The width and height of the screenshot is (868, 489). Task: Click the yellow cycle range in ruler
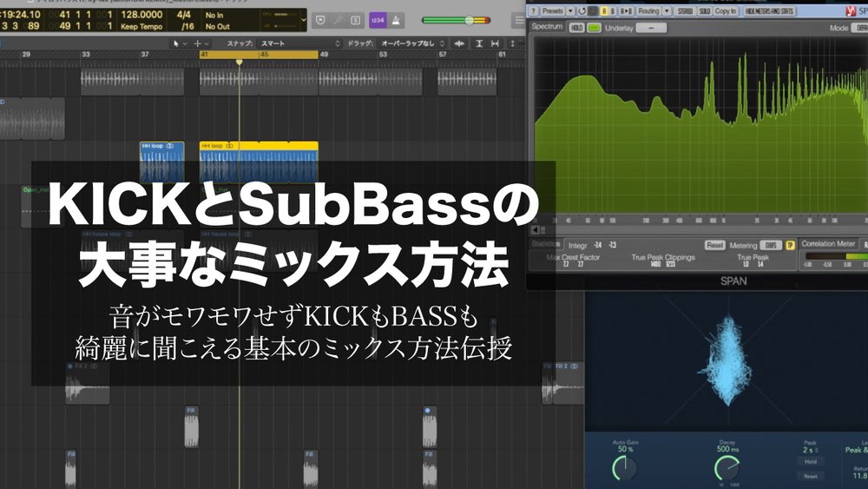[x=259, y=54]
